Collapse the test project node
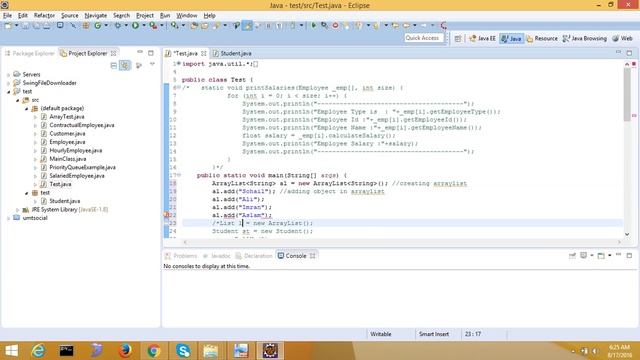The image size is (640, 360). [9, 92]
